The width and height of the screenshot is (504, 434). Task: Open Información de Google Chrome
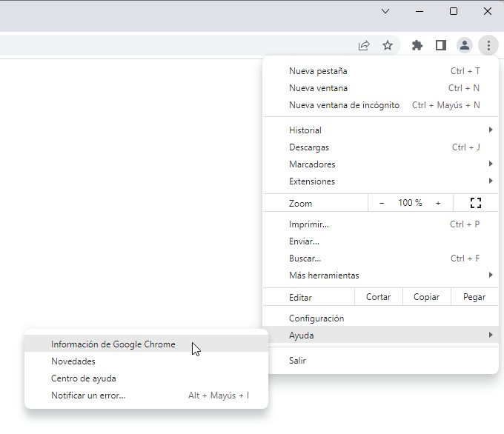tap(113, 344)
